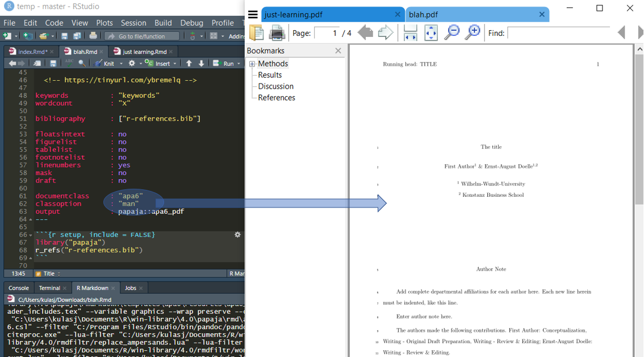
Task: Run spell check on the document
Action: click(x=69, y=63)
